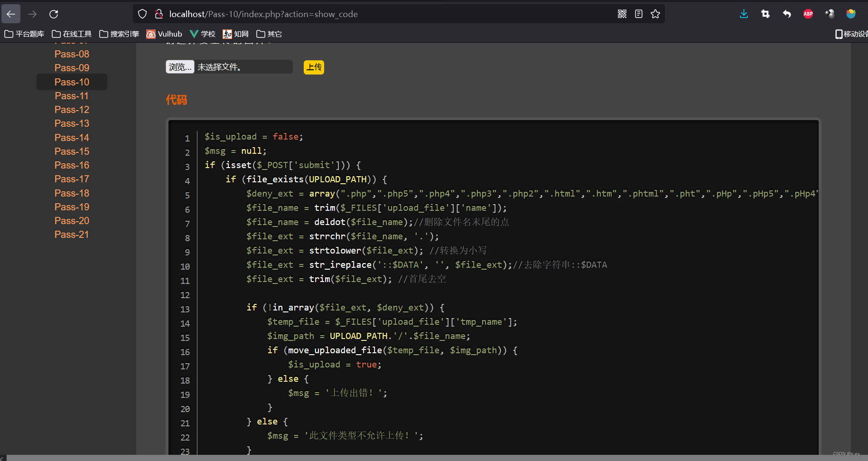
Task: Select the Pass-10 sidebar entry
Action: 72,82
